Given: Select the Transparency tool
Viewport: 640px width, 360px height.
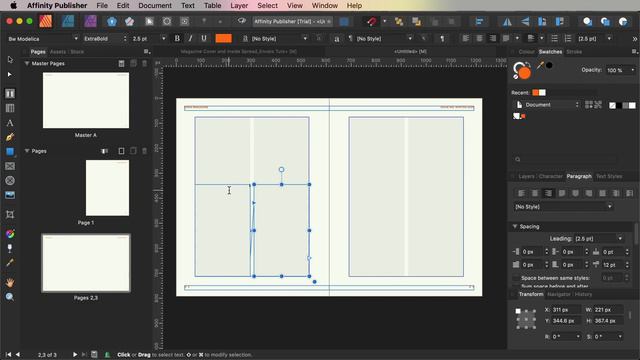Looking at the screenshot, I should 10,248.
